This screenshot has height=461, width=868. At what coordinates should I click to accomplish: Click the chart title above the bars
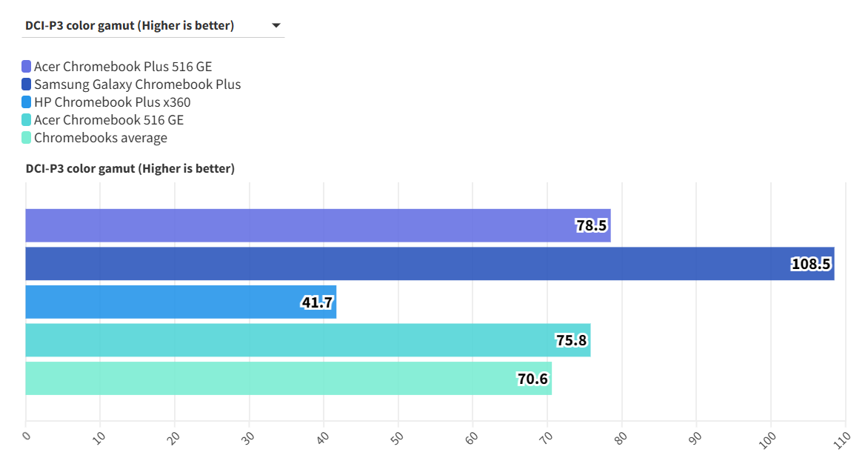[130, 169]
